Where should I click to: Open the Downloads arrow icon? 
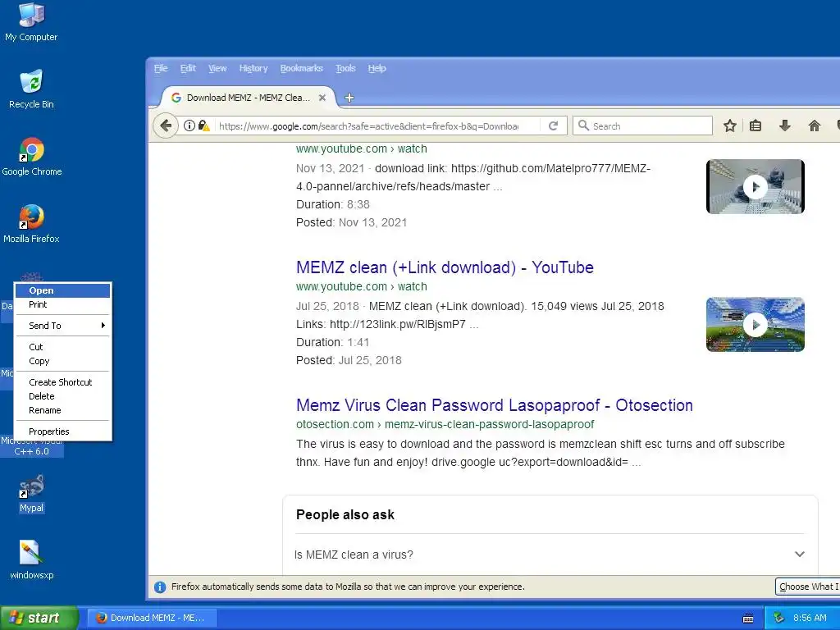pos(785,126)
